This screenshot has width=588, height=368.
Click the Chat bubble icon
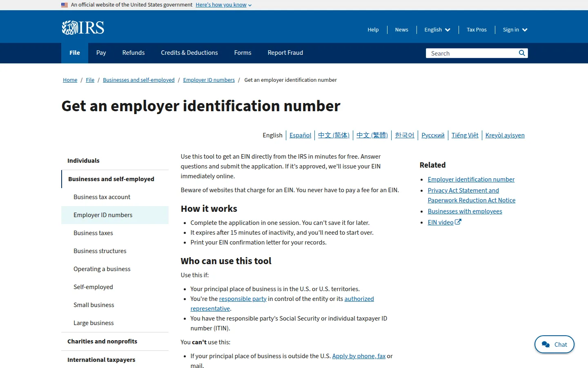(x=546, y=344)
